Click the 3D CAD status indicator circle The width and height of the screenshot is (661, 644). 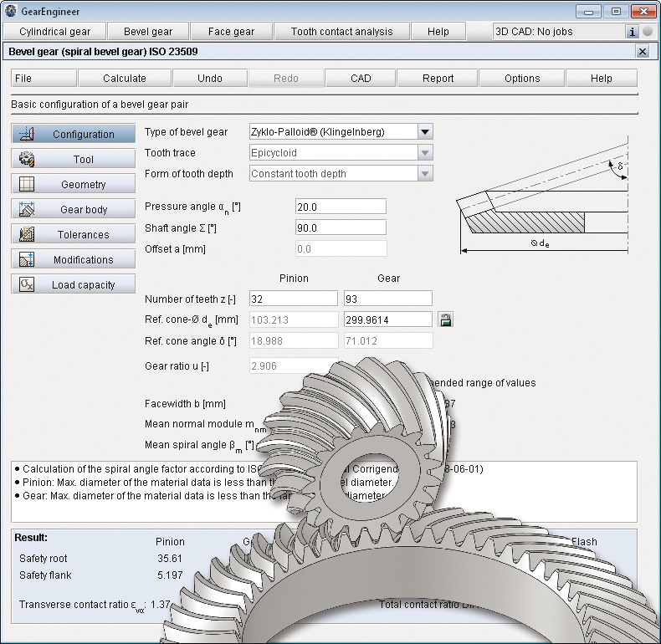[648, 31]
